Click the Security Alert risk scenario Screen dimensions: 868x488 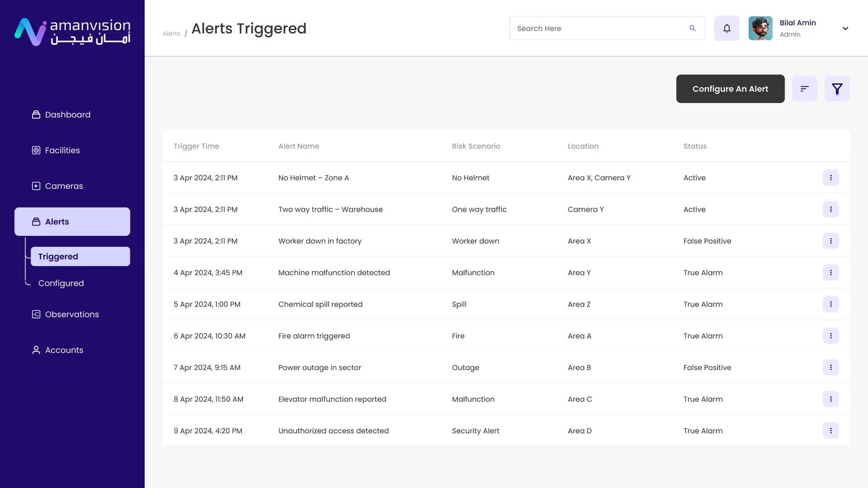476,431
